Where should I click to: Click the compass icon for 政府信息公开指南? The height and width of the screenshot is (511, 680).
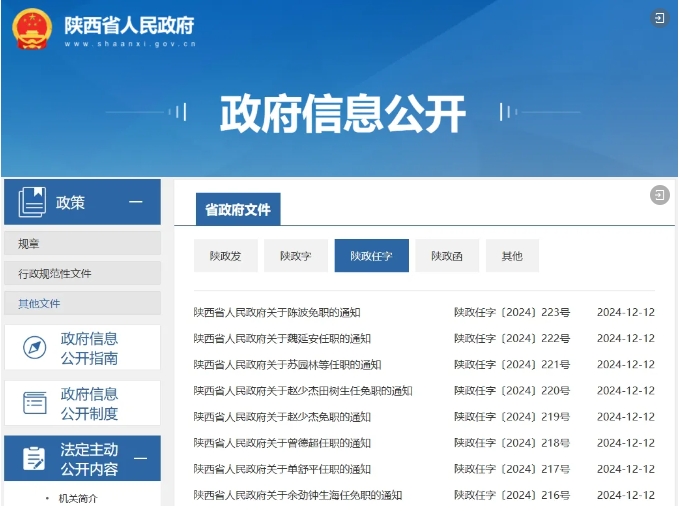pyautogui.click(x=34, y=348)
